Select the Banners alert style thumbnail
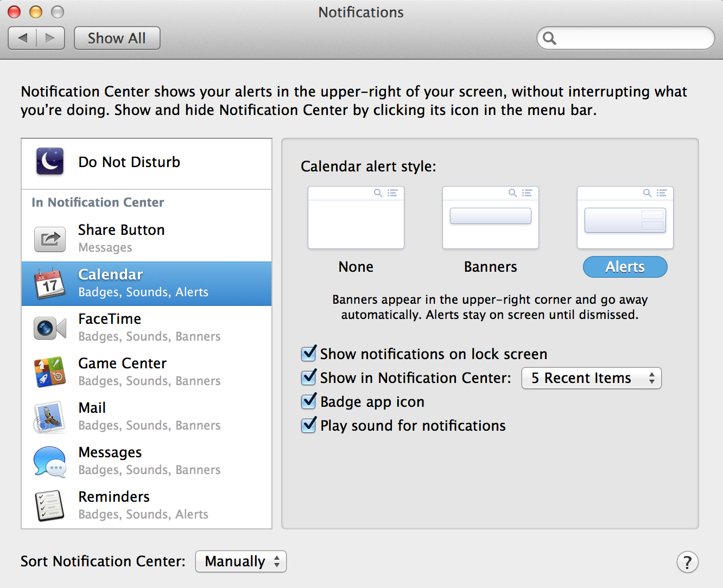This screenshot has height=588, width=723. click(491, 218)
